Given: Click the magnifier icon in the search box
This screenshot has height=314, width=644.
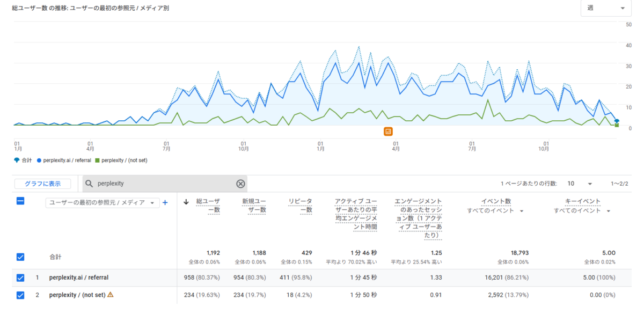Looking at the screenshot, I should click(x=90, y=184).
